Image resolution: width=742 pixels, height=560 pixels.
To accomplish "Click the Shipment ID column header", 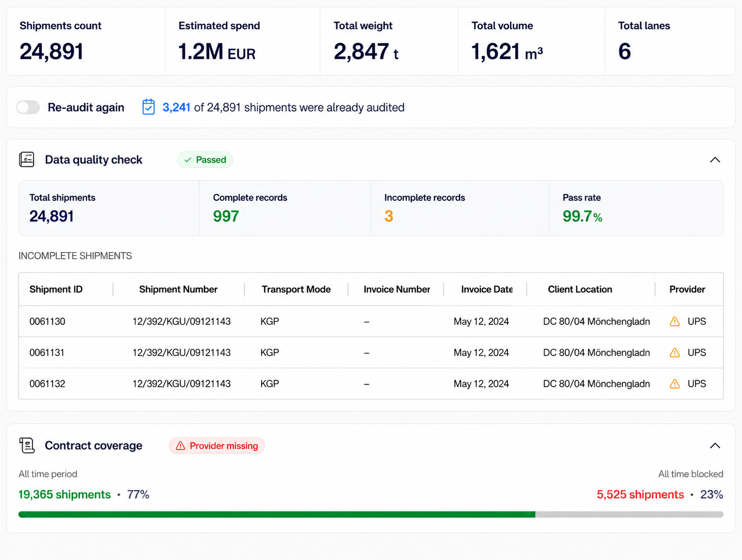I will pyautogui.click(x=56, y=289).
